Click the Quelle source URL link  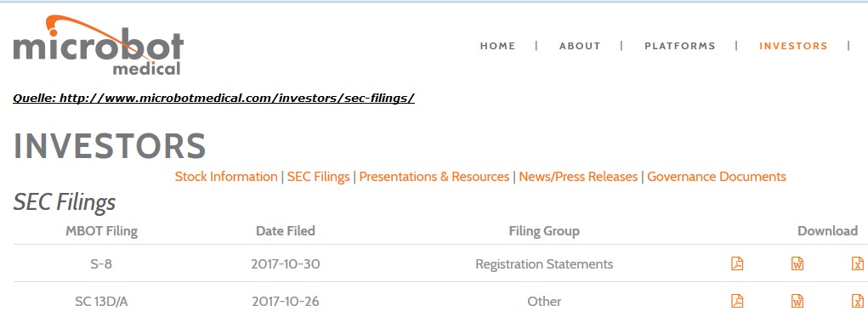pyautogui.click(x=213, y=99)
